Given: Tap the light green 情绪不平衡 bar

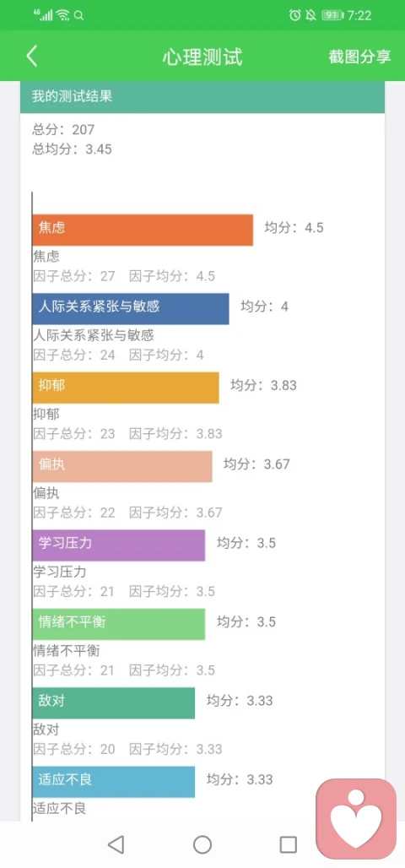Looking at the screenshot, I should (119, 624).
